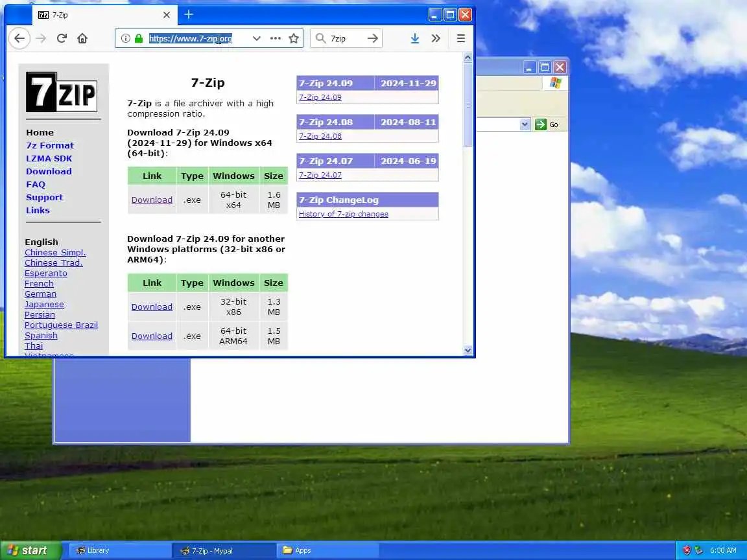Switch language to Chinese Simpl.

(x=55, y=253)
